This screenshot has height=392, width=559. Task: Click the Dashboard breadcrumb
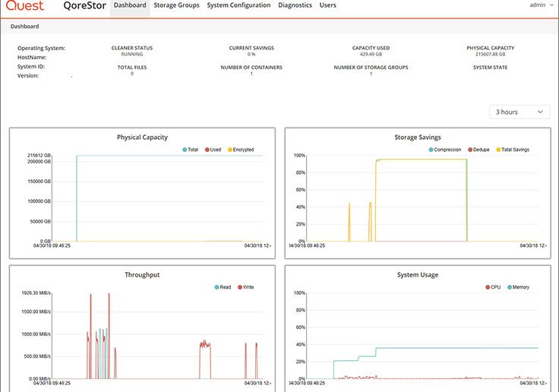pyautogui.click(x=24, y=27)
